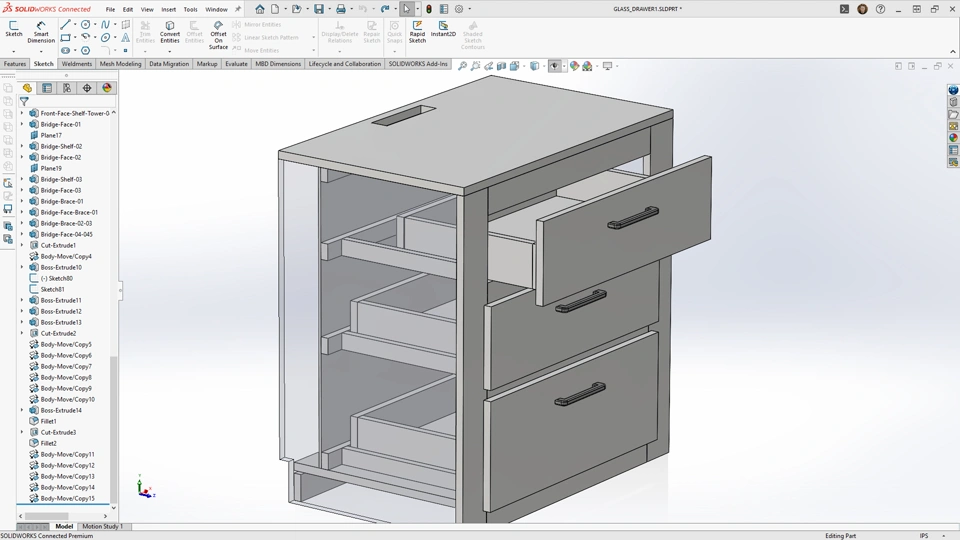
Task: Open the Help question mark icon
Action: [880, 9]
